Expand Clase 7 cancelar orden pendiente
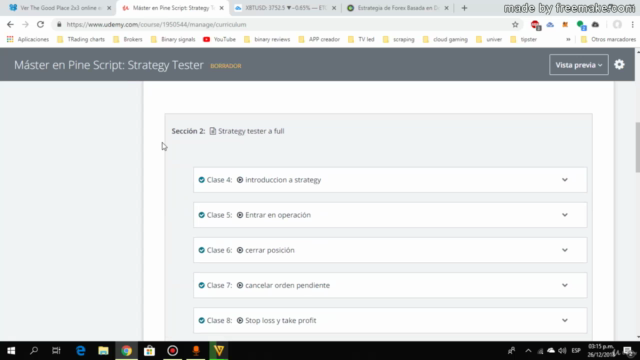 [x=564, y=285]
